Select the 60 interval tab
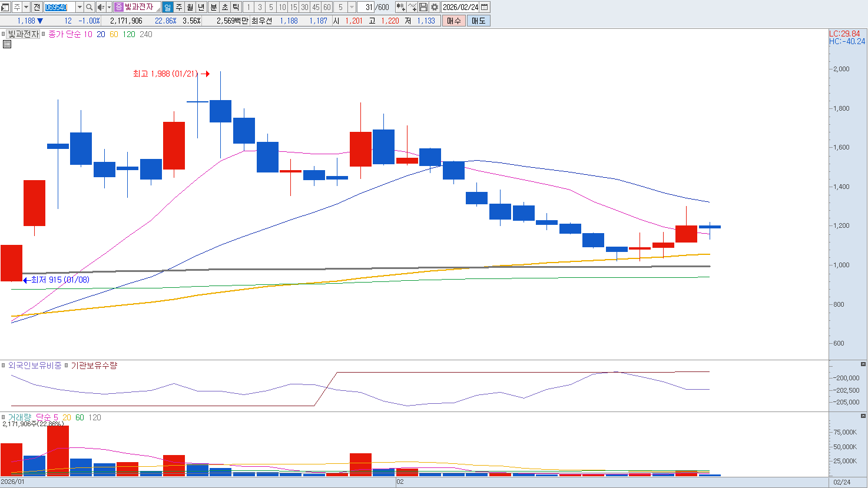868x488 pixels. point(327,7)
